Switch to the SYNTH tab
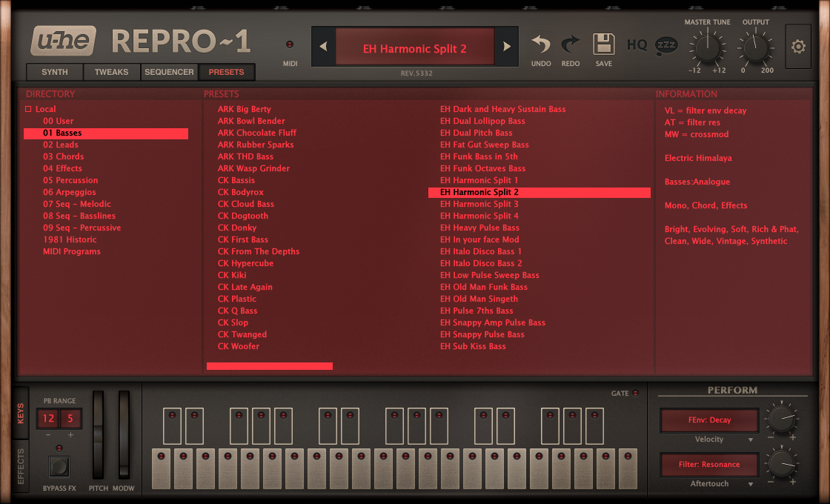Screen dimensions: 830x504 tap(55, 72)
